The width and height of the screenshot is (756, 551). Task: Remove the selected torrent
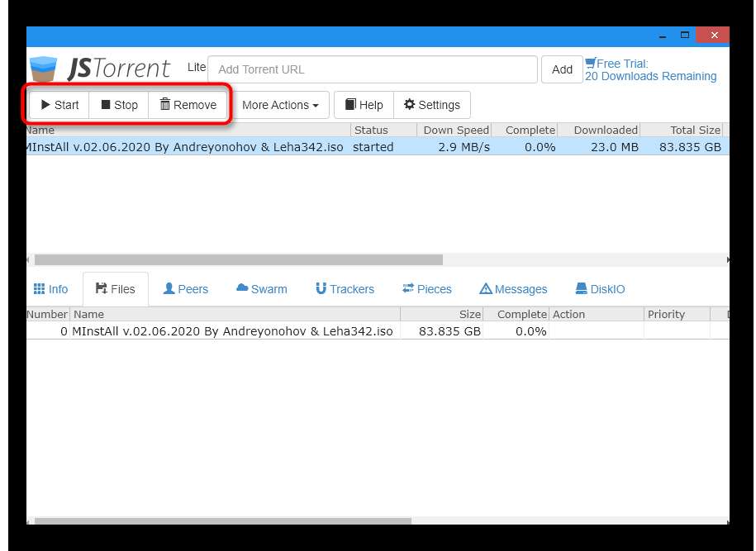188,105
